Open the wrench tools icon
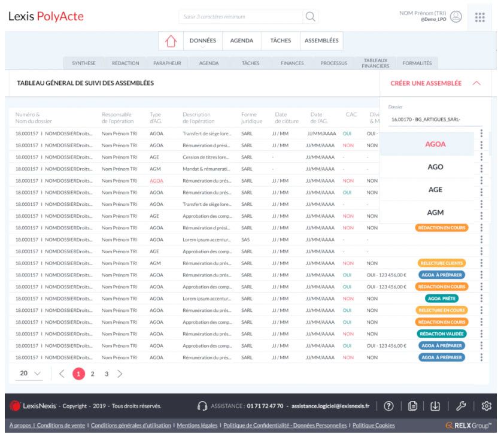This screenshot has width=504, height=434. coord(461,406)
